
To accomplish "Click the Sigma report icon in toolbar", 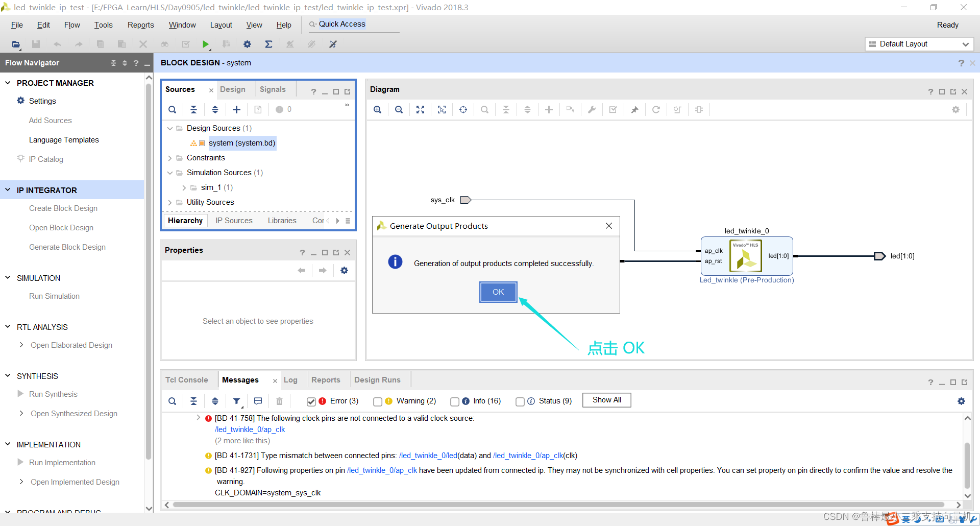I will [268, 44].
